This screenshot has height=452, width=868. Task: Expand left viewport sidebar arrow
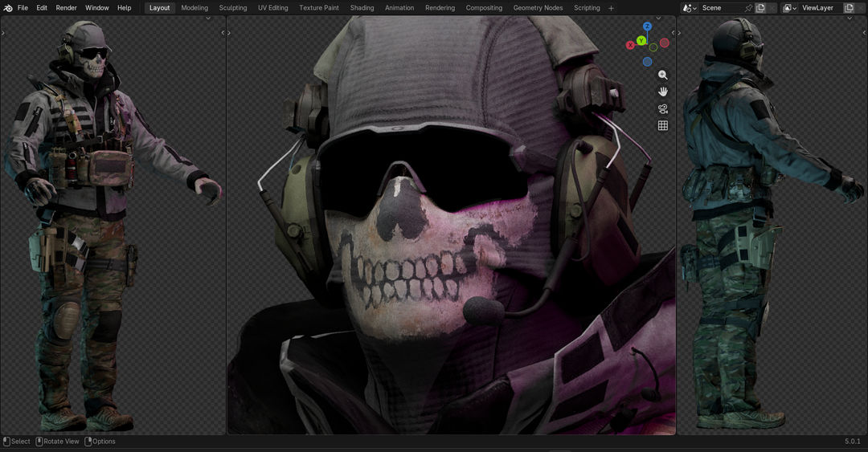pyautogui.click(x=223, y=33)
